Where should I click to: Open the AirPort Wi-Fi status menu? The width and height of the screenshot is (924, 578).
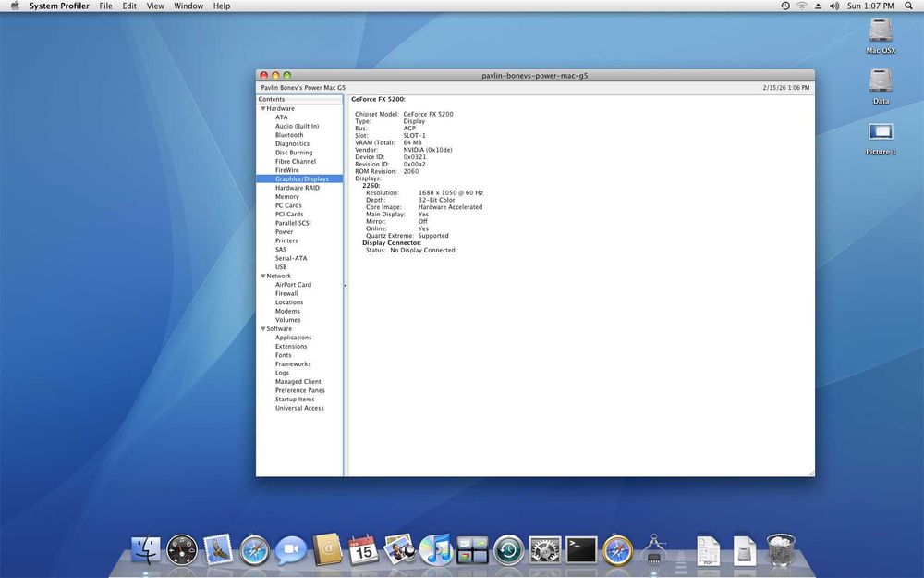pos(801,6)
